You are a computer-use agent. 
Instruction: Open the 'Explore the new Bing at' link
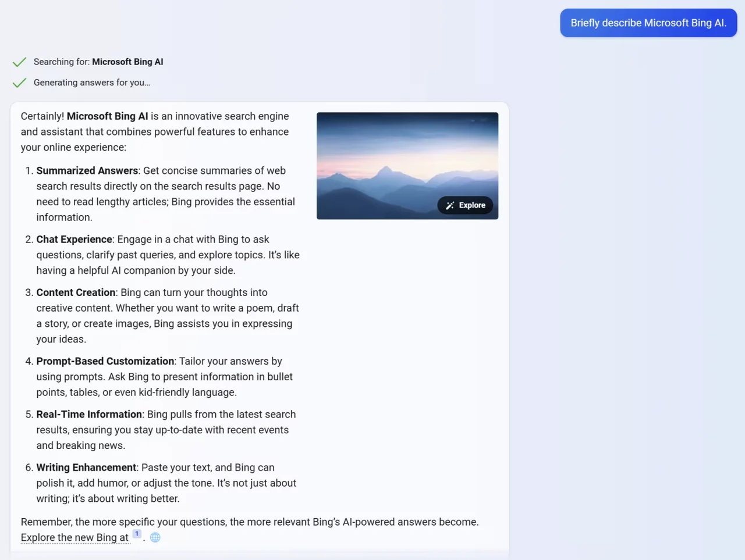(74, 537)
